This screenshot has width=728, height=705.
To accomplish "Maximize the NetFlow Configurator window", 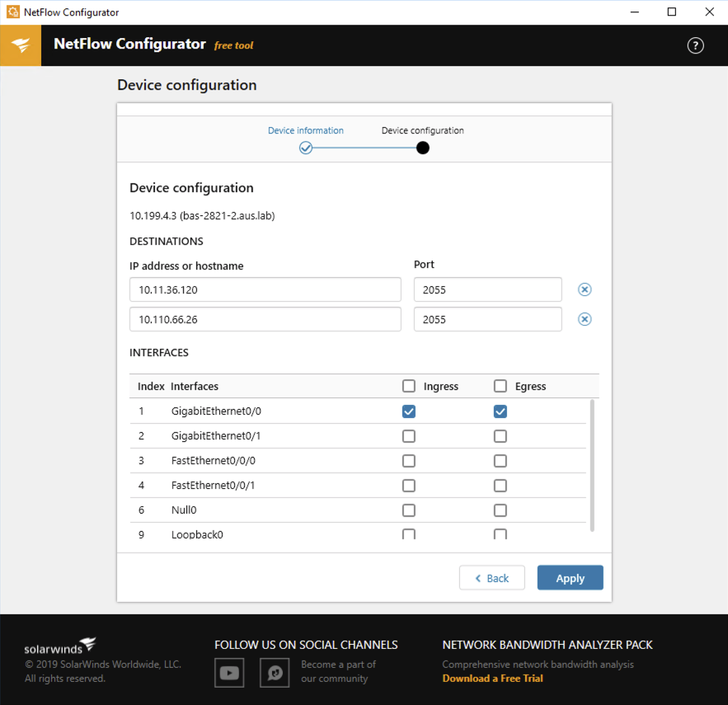I will [671, 12].
